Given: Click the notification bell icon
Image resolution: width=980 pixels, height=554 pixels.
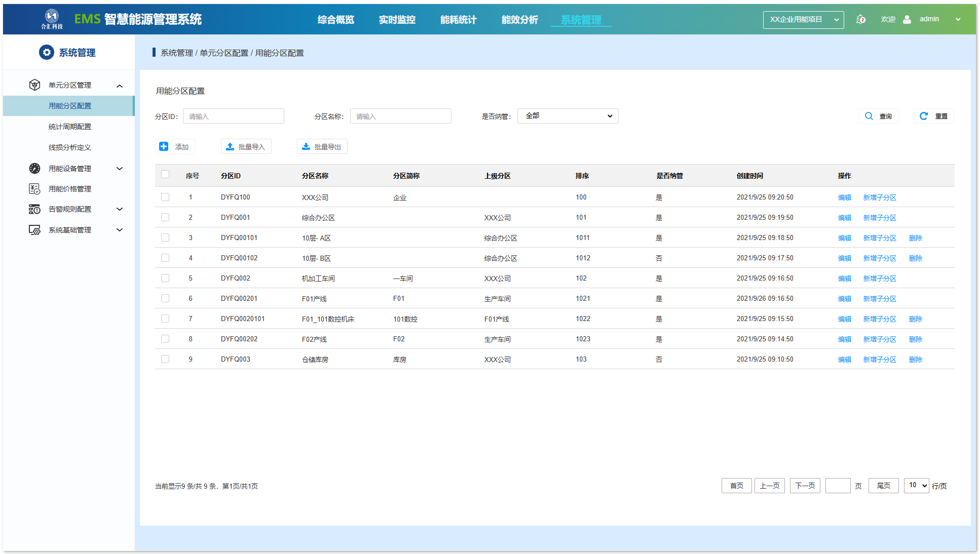Looking at the screenshot, I should pyautogui.click(x=860, y=19).
